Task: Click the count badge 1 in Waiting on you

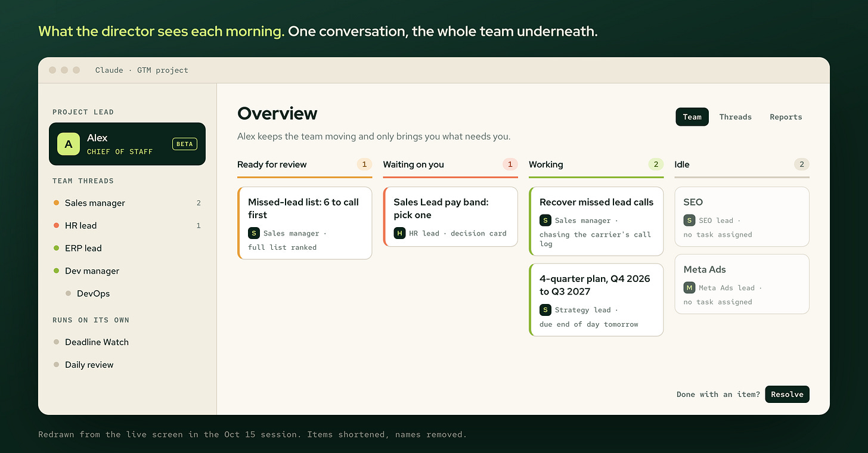Action: click(510, 165)
